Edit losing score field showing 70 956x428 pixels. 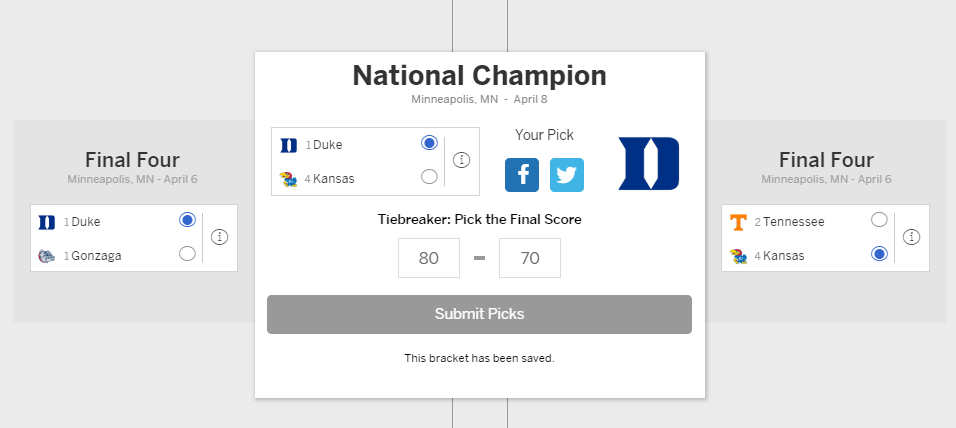coord(530,258)
